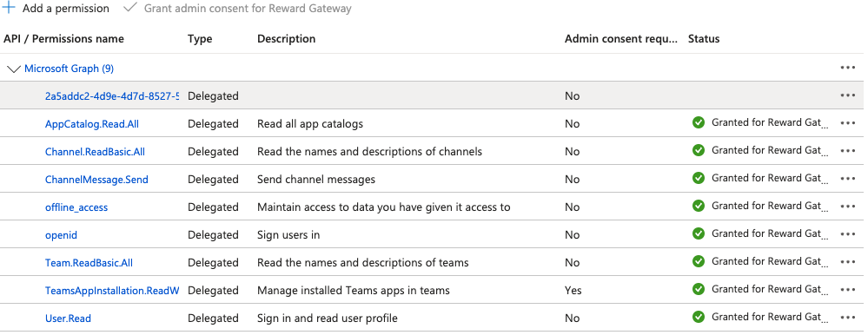The height and width of the screenshot is (335, 868).
Task: Open more options for Channel.ReadBasic.All row
Action: point(847,150)
